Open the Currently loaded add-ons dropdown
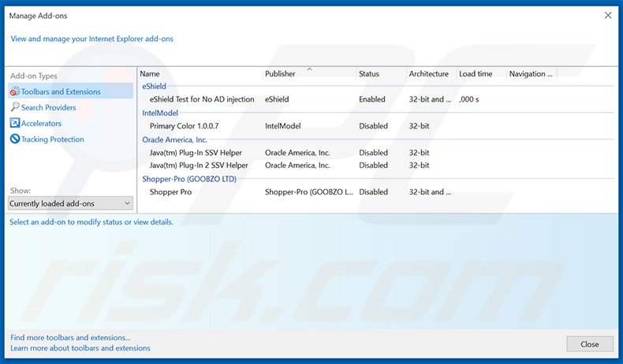This screenshot has width=623, height=364. tap(71, 203)
